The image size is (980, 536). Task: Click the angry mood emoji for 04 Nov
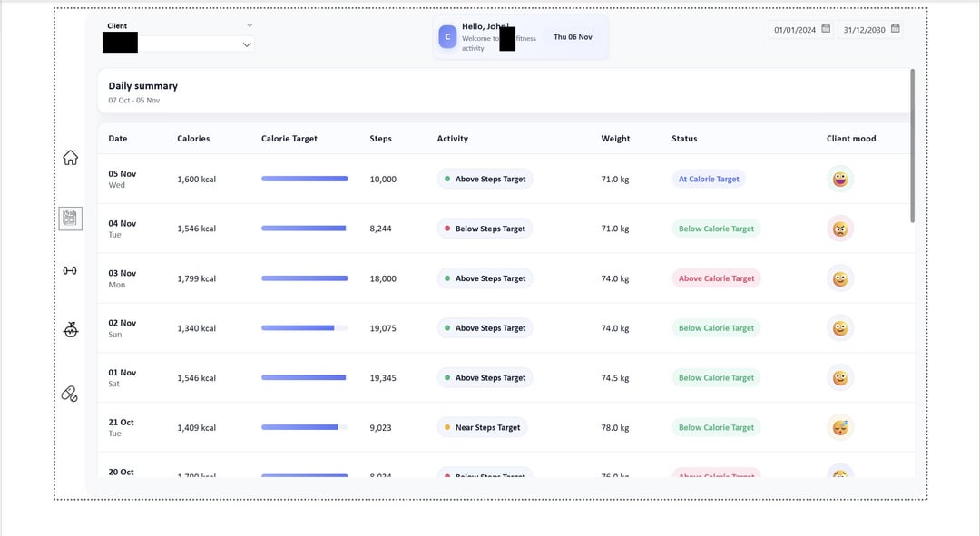[840, 229]
